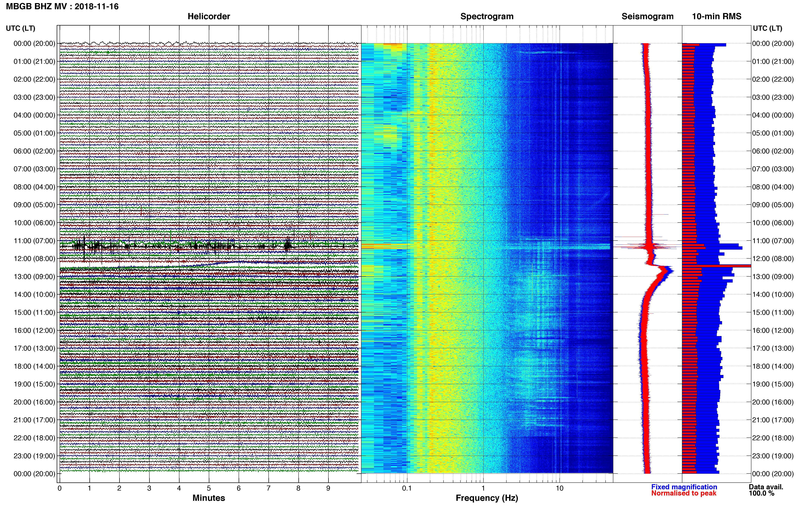
Task: Click left time label '22:00 (18:00)'
Action: [x=34, y=438]
